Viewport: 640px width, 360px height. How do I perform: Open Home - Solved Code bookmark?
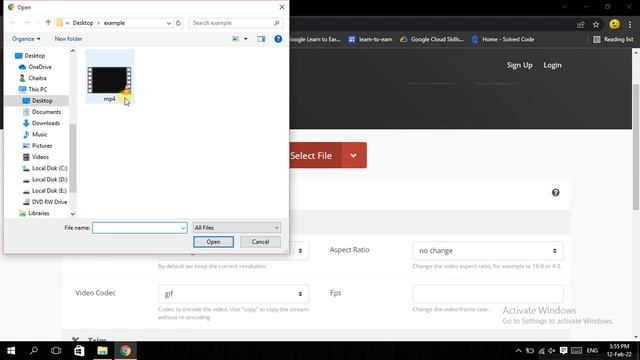[503, 39]
